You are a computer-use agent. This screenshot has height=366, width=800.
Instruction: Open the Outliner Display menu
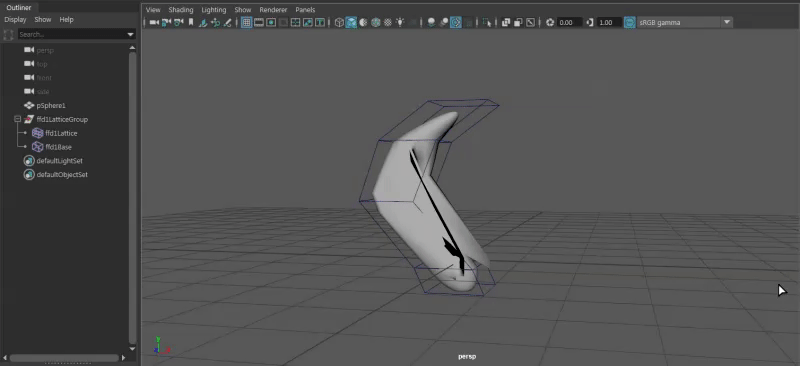point(15,19)
